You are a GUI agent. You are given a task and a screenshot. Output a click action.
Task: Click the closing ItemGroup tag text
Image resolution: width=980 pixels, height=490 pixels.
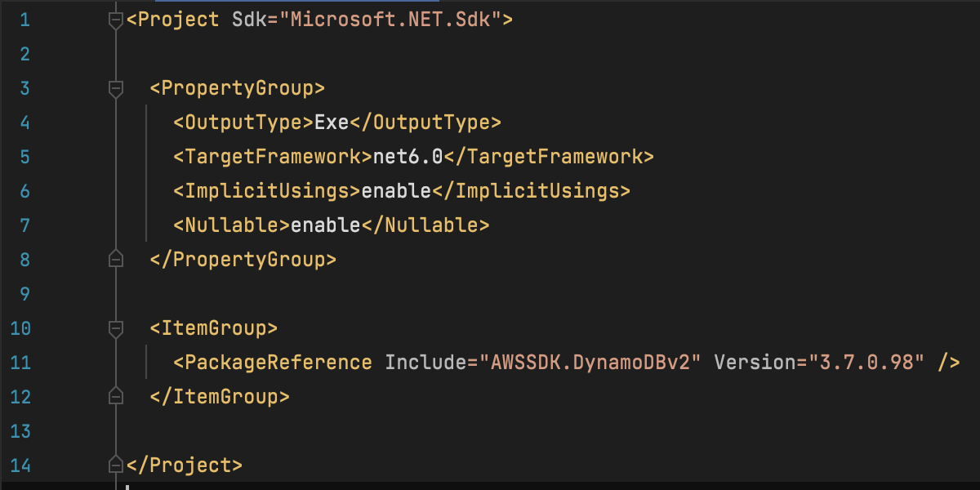220,397
